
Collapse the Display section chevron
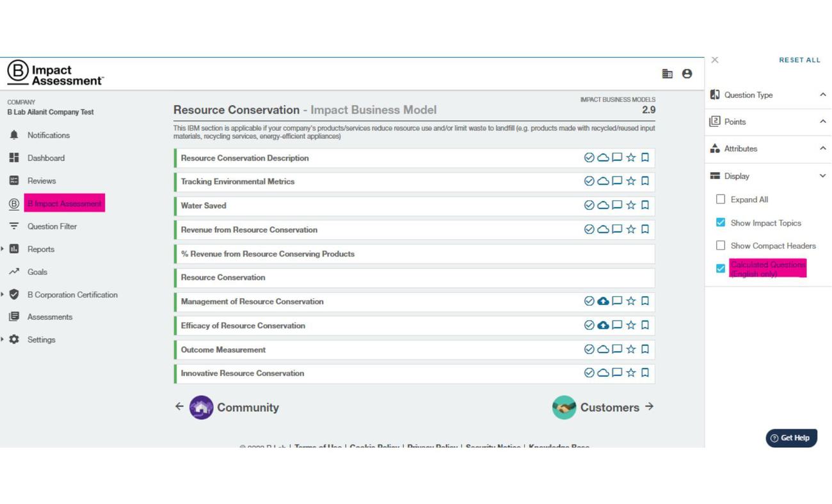(x=822, y=176)
